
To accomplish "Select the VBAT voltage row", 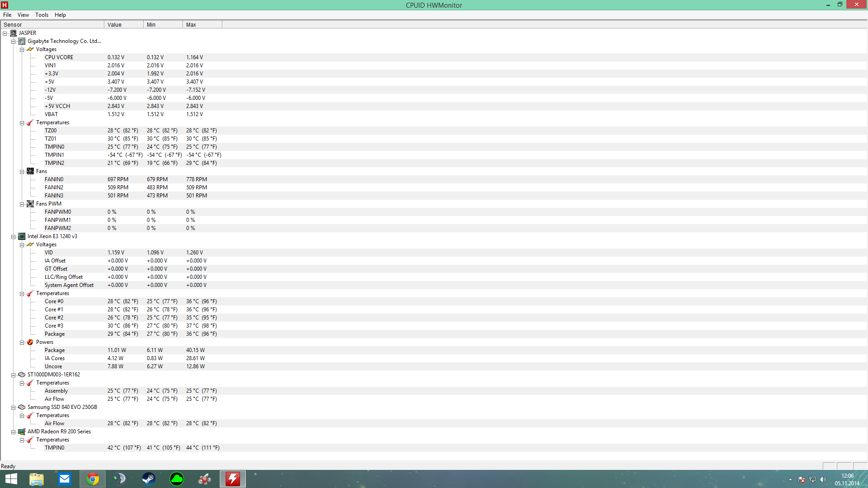I will tap(434, 114).
